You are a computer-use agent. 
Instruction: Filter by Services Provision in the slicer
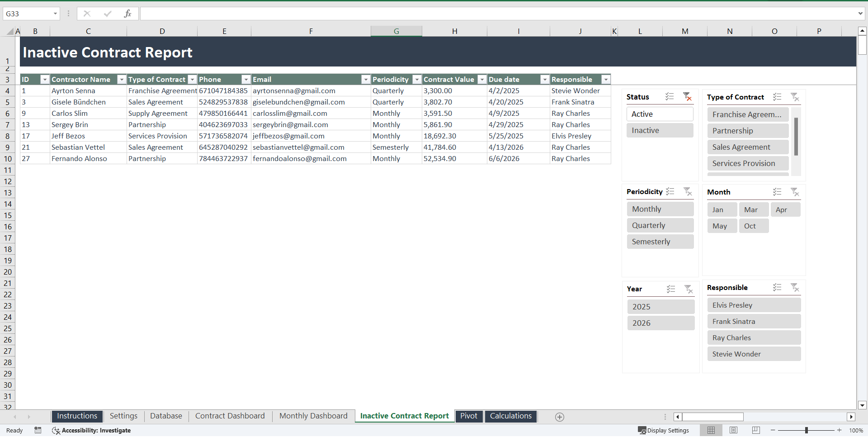748,163
